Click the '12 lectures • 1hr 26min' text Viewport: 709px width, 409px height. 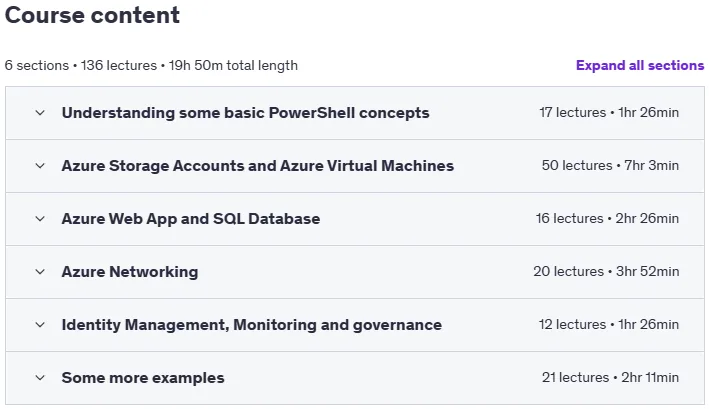(609, 324)
